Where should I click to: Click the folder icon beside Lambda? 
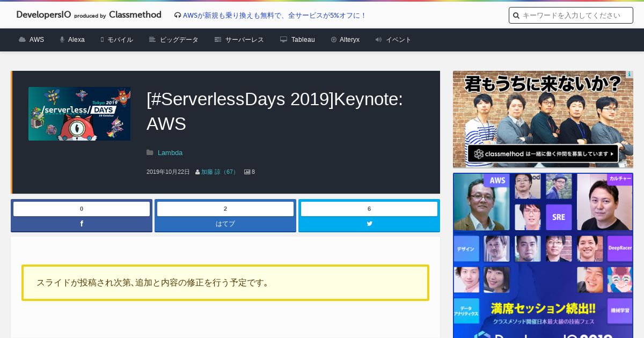coord(150,153)
